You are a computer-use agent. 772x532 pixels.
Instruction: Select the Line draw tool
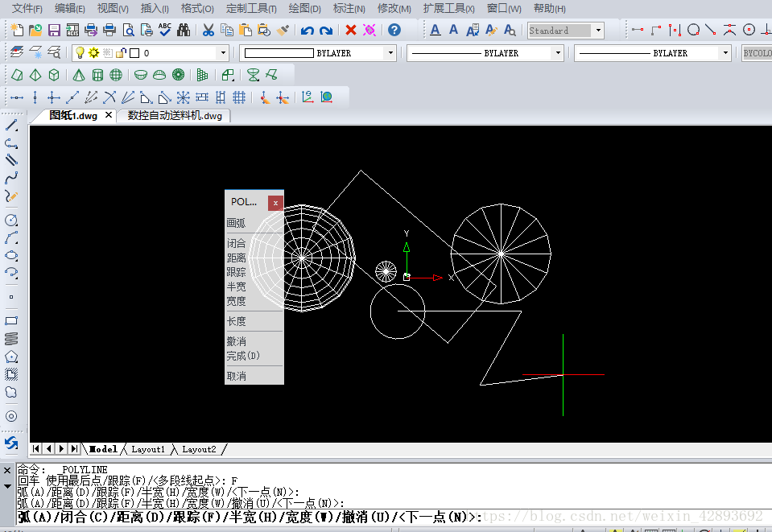[11, 126]
